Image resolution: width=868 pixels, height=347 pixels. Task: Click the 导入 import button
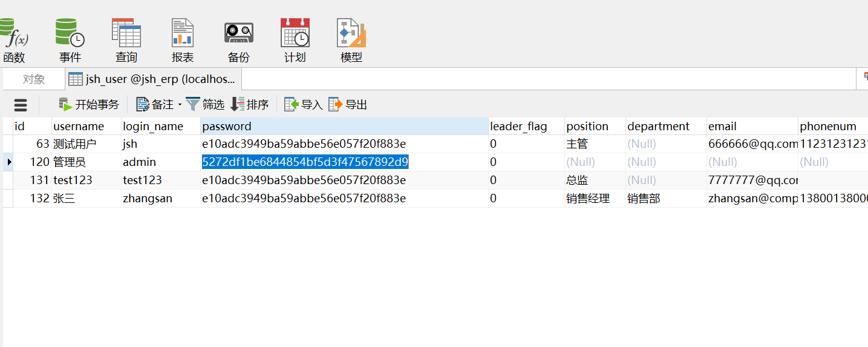pyautogui.click(x=304, y=105)
